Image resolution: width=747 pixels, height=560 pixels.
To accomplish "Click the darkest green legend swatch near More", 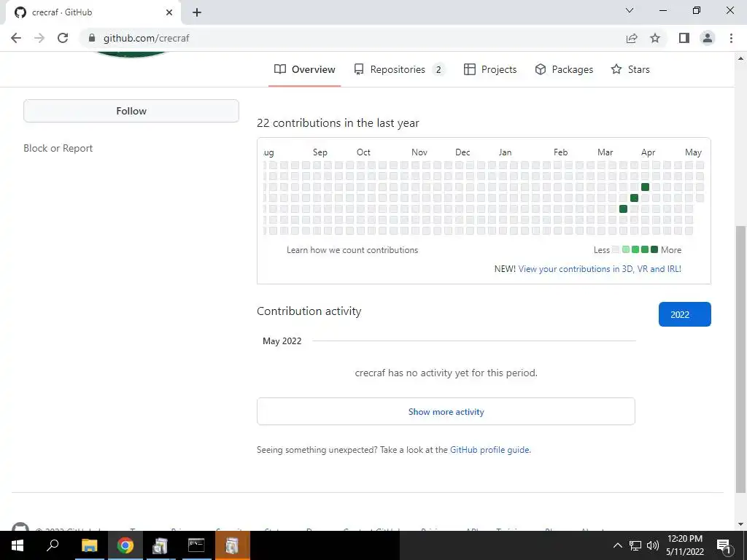I will (654, 249).
